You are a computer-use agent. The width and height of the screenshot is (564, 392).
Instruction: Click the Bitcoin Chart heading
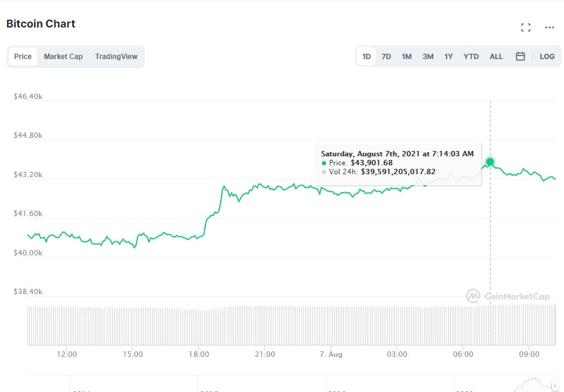41,24
